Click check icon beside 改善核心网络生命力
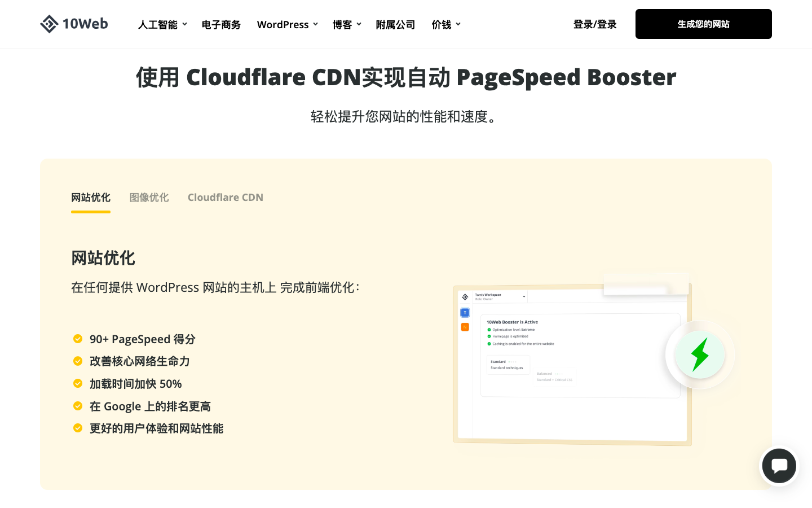812x508 pixels. 78,361
